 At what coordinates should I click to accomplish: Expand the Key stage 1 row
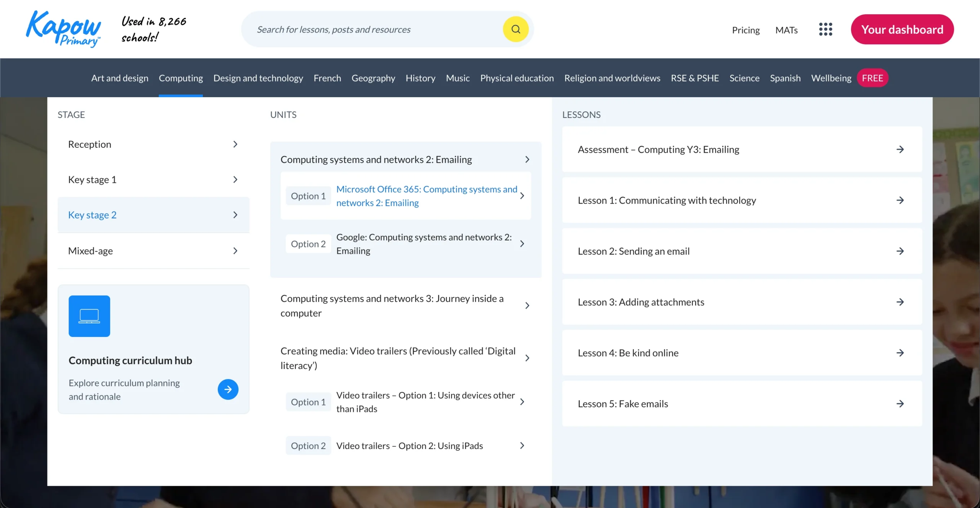pos(153,180)
